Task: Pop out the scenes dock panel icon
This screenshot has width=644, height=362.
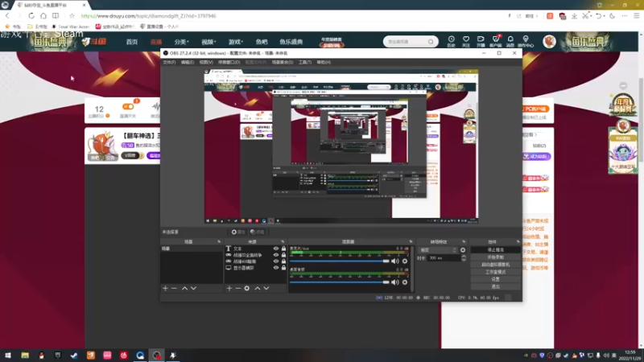Action: tap(219, 242)
